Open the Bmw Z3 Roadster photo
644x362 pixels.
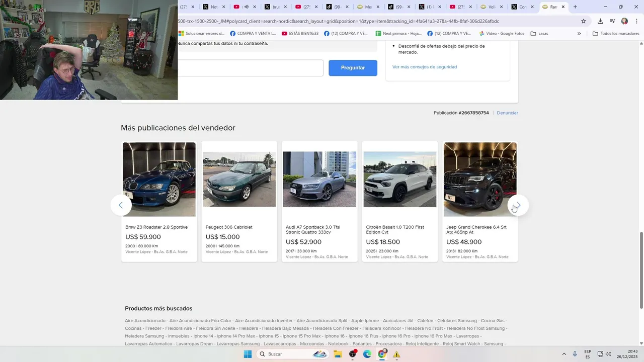click(159, 179)
